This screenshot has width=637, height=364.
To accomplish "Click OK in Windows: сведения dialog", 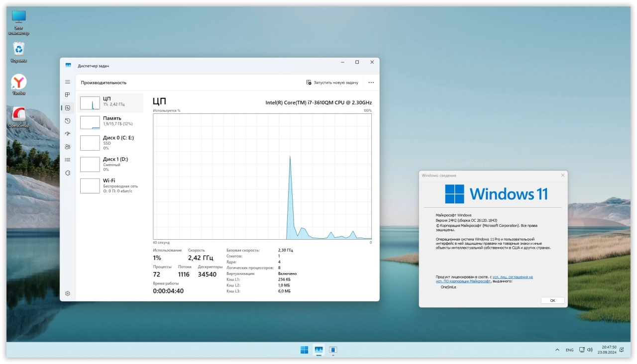I will [552, 300].
